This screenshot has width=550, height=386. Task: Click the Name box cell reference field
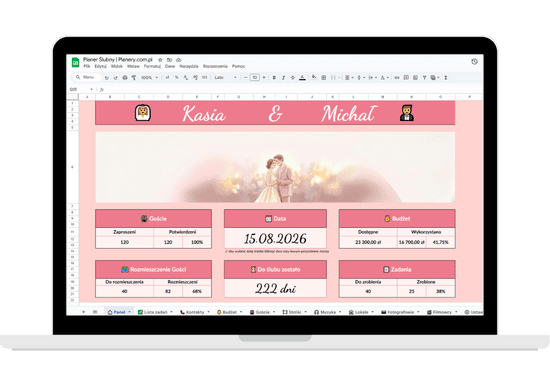(x=81, y=89)
